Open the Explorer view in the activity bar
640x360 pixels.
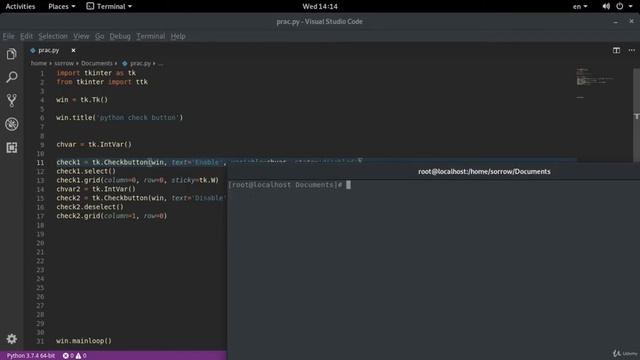(11, 54)
